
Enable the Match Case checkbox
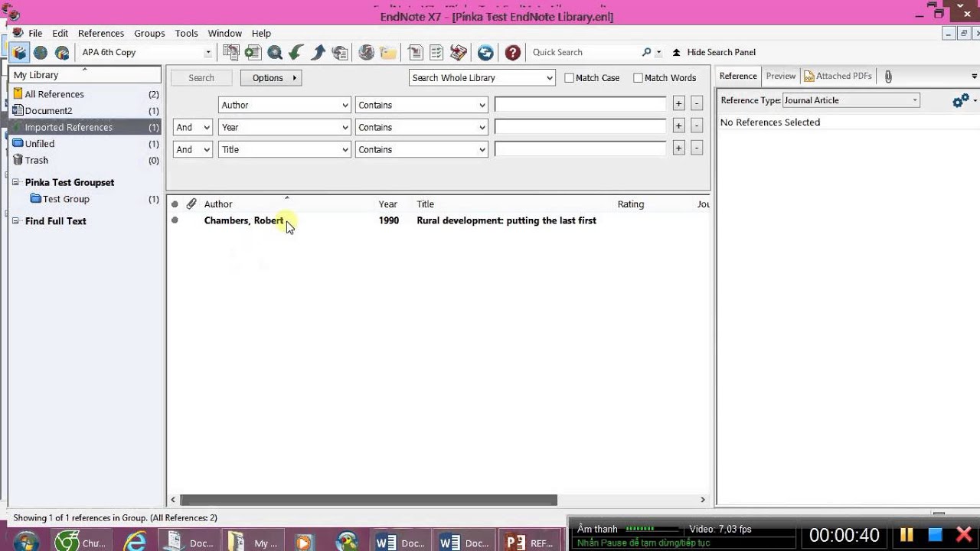point(569,78)
